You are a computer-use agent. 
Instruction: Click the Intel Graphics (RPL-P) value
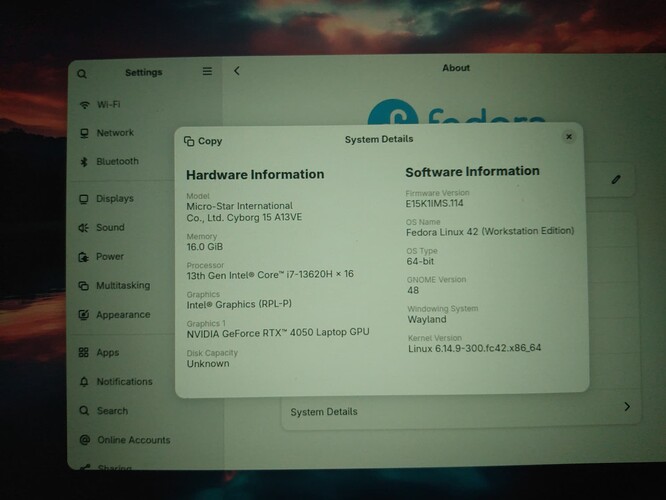pos(239,304)
